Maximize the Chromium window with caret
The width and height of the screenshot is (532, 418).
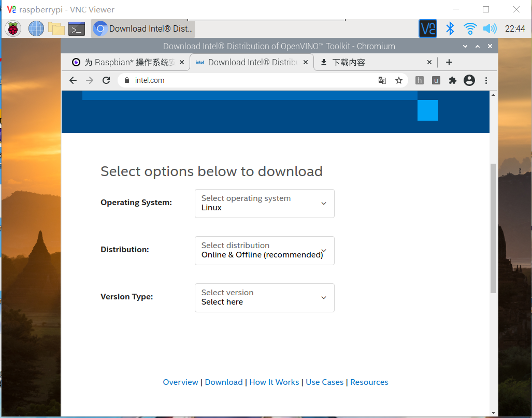(x=478, y=47)
